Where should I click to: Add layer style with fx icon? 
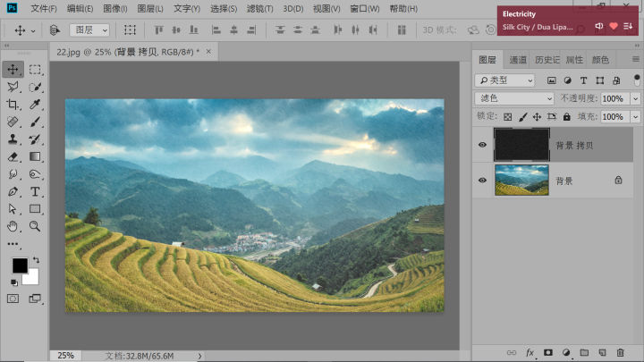(x=530, y=353)
